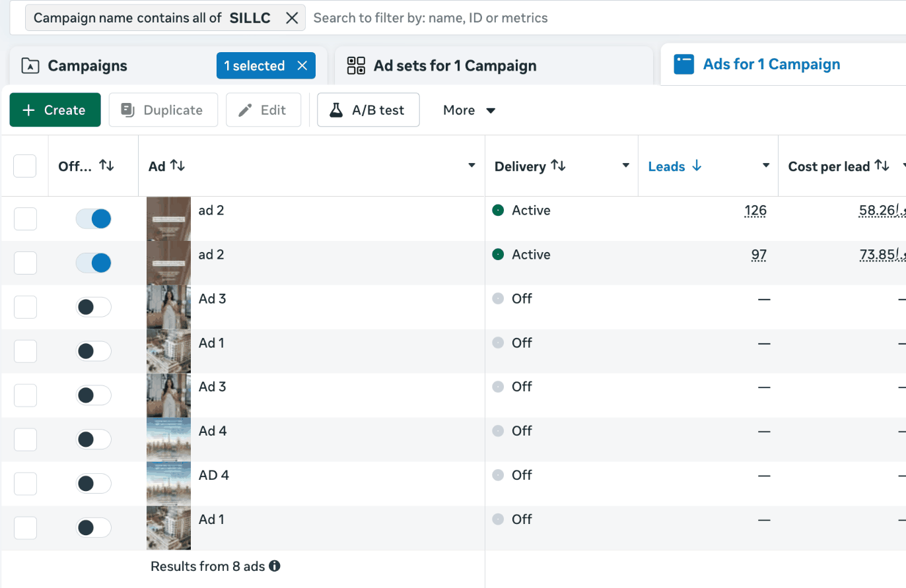Viewport: 906px width, 588px height.
Task: Check the box for the uppercase 'AD 4' row
Action: [25, 484]
